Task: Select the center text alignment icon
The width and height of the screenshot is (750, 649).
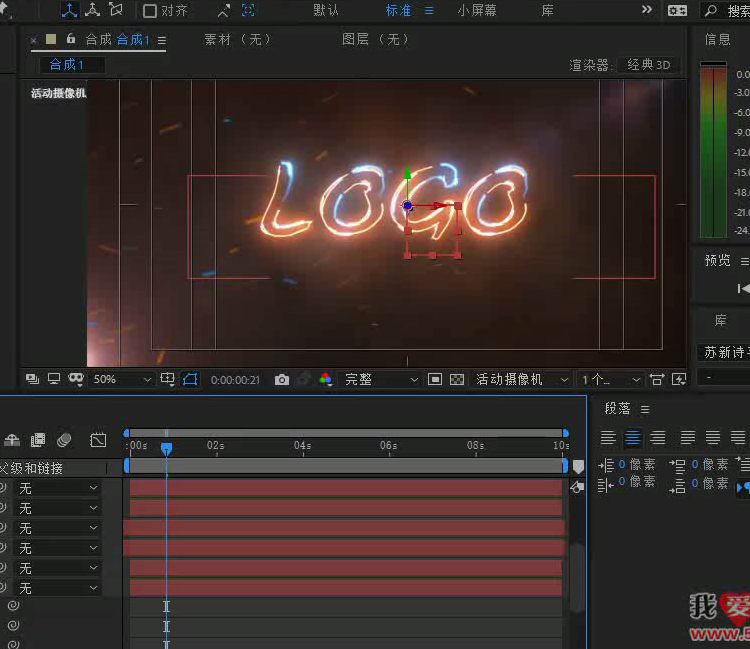Action: click(632, 438)
